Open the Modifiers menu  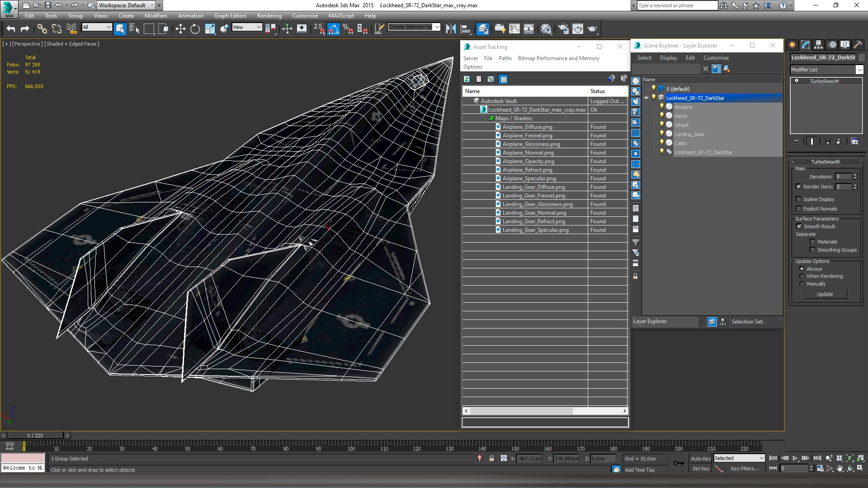pyautogui.click(x=156, y=16)
